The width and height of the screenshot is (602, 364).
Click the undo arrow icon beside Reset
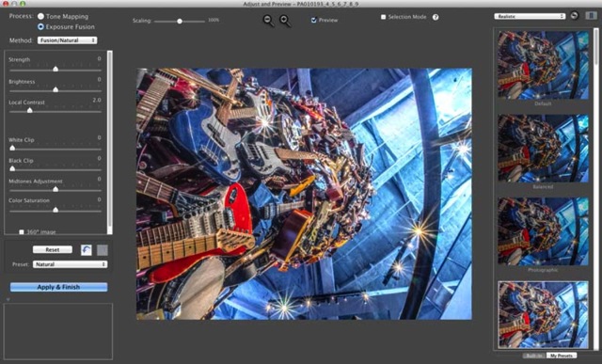[x=87, y=250]
